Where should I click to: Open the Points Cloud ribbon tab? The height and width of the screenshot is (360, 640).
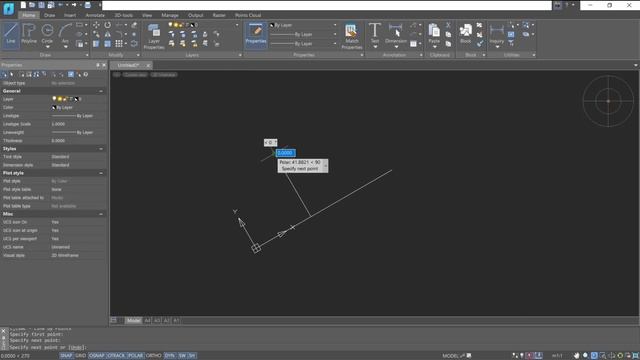(248, 15)
